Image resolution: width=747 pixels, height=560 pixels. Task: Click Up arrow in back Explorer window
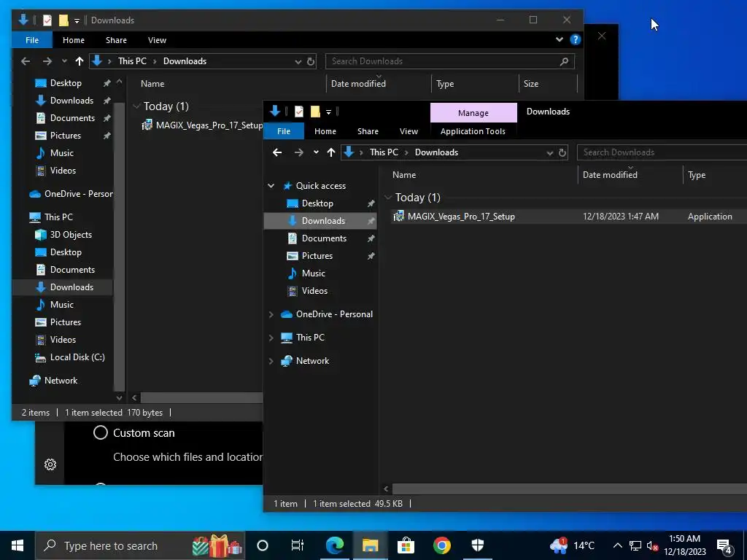pyautogui.click(x=80, y=61)
